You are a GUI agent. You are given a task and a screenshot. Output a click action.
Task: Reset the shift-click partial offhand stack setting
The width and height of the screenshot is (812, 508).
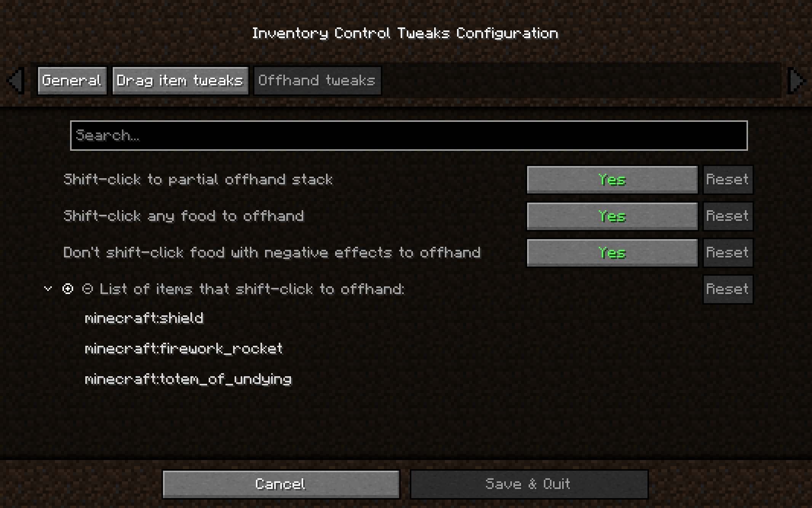[x=727, y=179]
